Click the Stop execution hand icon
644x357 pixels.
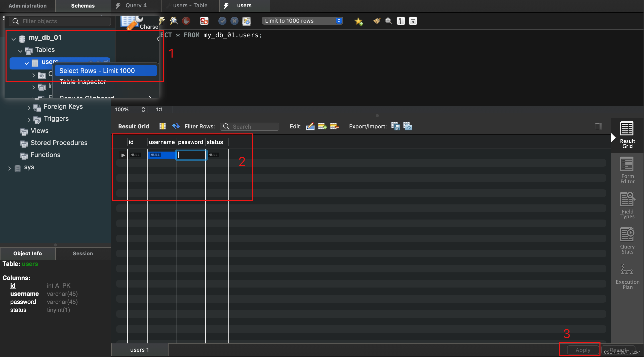(x=186, y=21)
